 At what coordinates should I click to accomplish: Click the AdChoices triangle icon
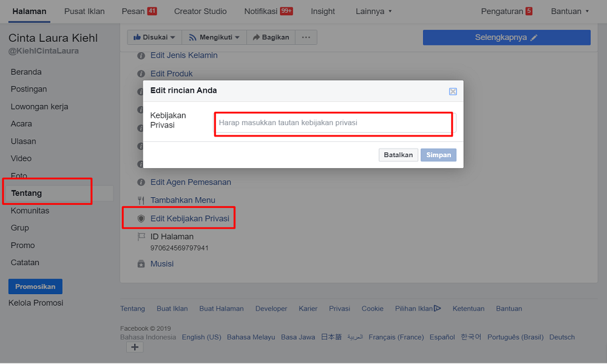pos(438,308)
